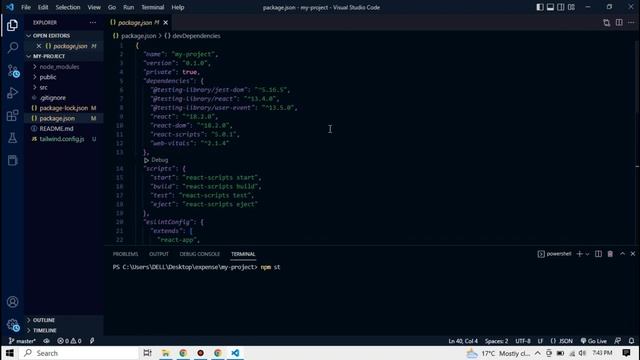The image size is (640, 360).
Task: Click Go Live in status bar
Action: coord(594,341)
